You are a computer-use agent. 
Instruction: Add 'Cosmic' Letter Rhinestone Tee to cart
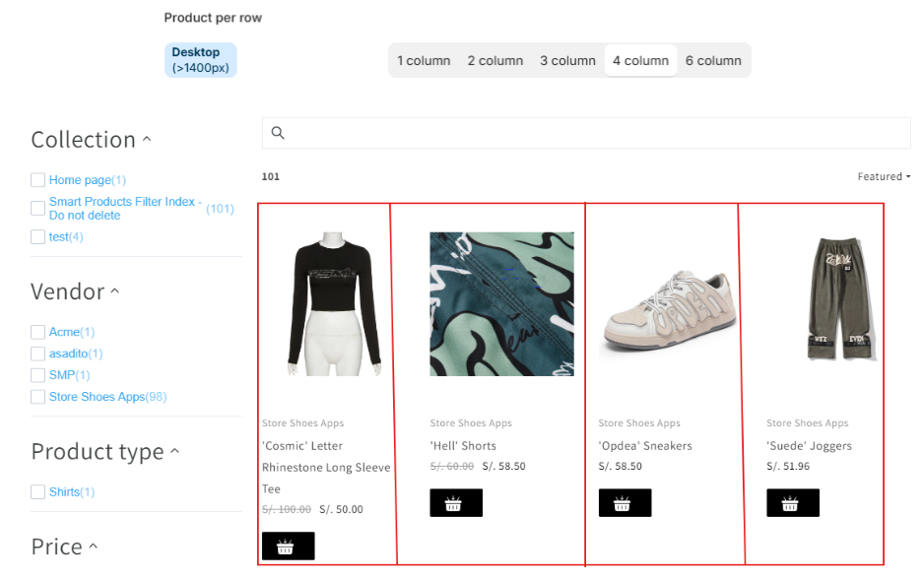pos(288,547)
